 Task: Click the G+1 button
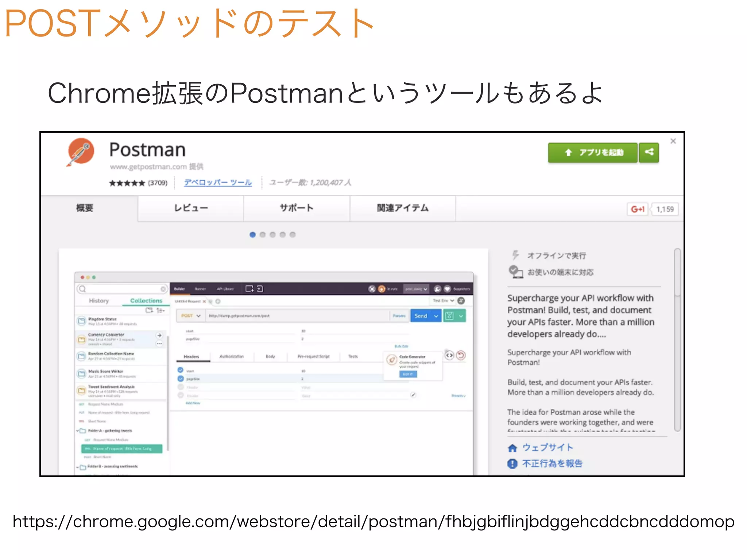pos(638,209)
